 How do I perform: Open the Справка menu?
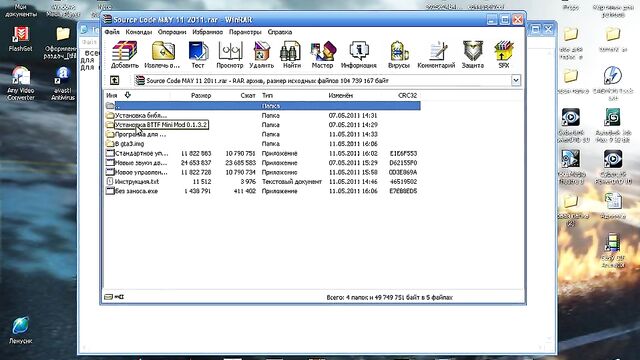point(280,32)
